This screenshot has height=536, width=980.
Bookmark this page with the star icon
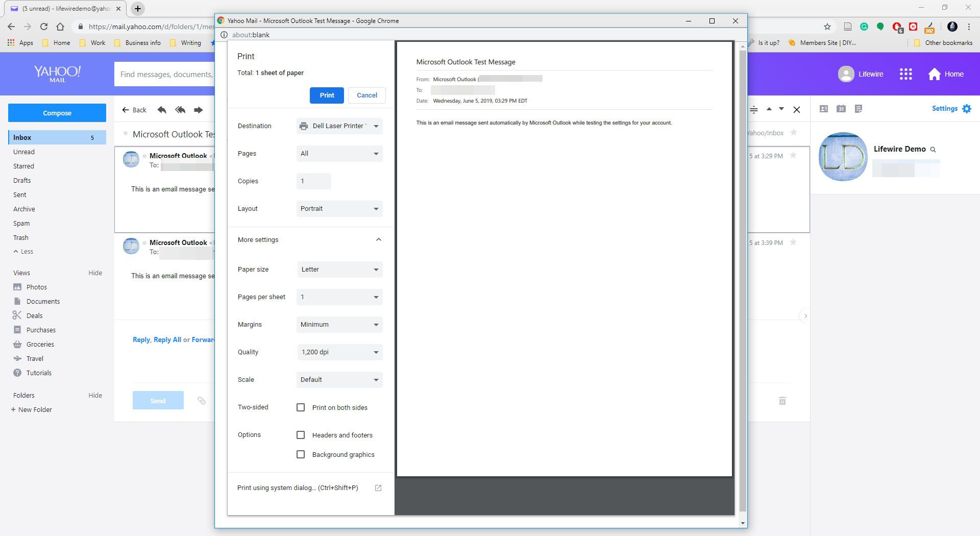click(827, 27)
